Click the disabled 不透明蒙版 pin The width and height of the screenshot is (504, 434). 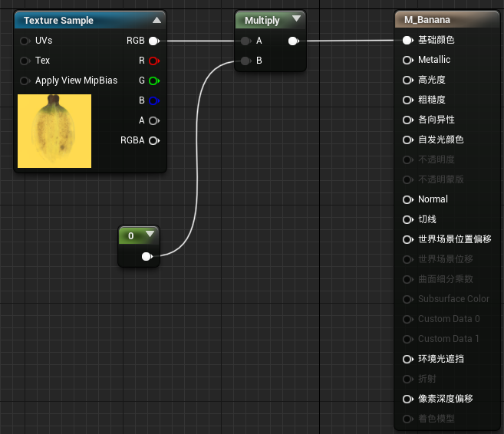408,179
